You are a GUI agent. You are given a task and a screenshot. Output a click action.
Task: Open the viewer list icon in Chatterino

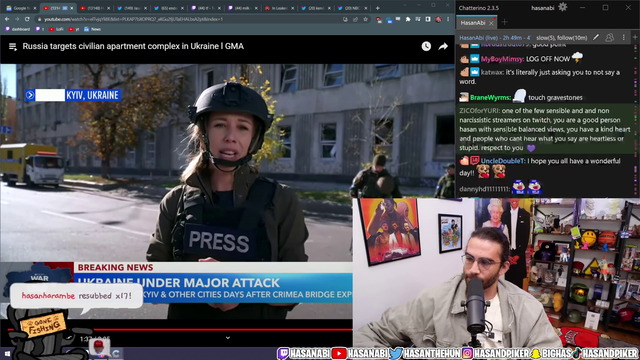tap(609, 38)
